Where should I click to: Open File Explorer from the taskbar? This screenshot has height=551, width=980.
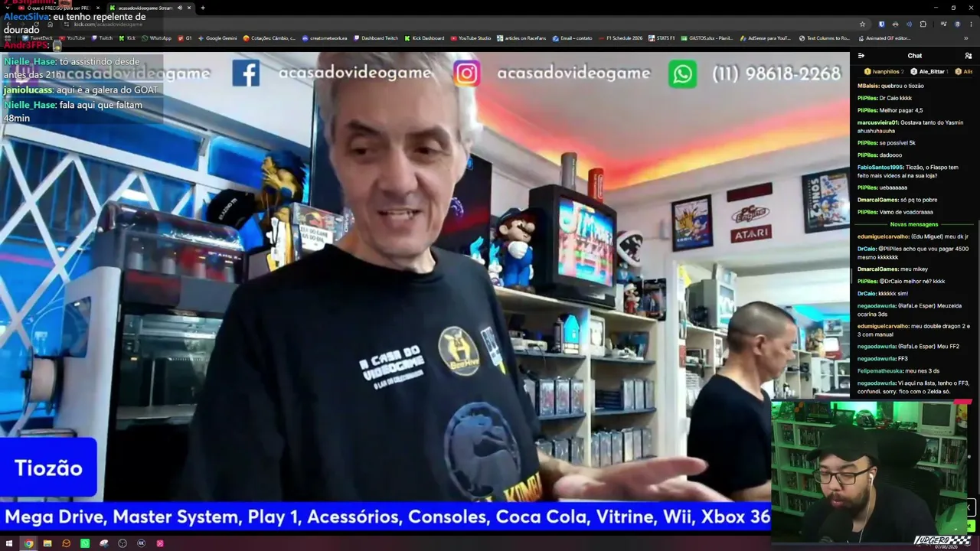pos(47,543)
